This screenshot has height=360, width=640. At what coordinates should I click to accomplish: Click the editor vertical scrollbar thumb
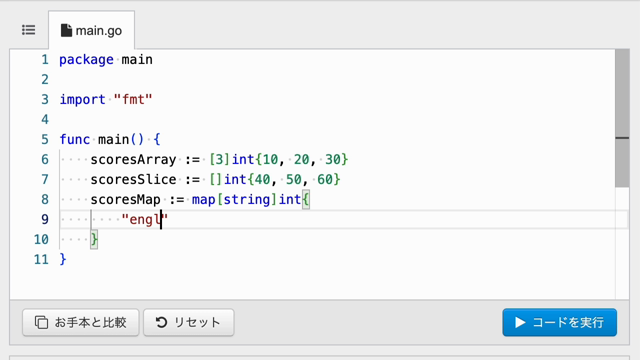click(622, 118)
